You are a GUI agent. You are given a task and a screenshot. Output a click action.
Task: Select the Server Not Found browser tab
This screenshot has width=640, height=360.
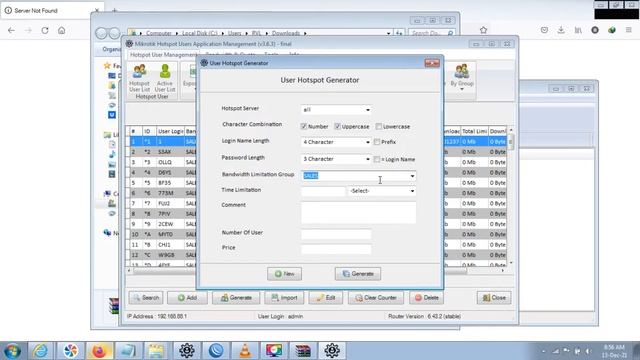[52, 11]
